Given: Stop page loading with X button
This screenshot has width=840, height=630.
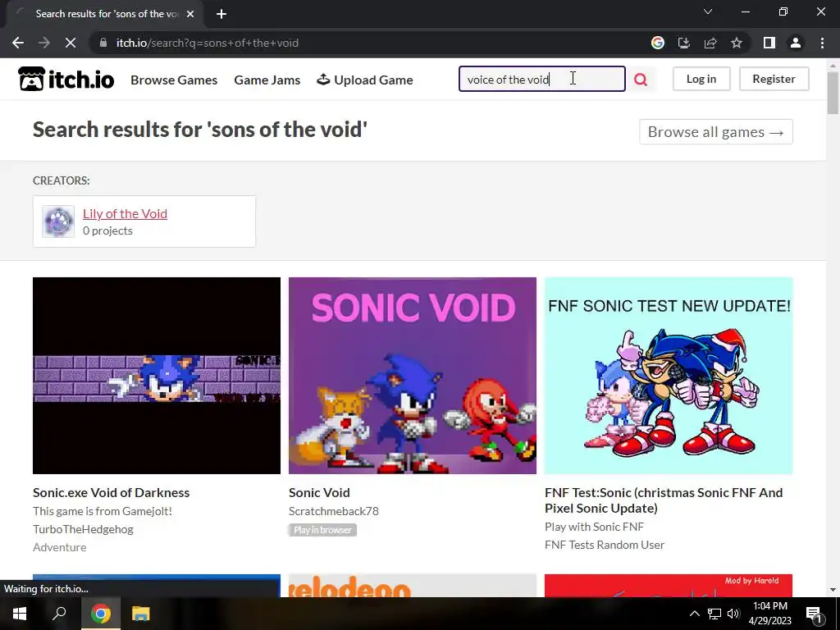Looking at the screenshot, I should [71, 43].
